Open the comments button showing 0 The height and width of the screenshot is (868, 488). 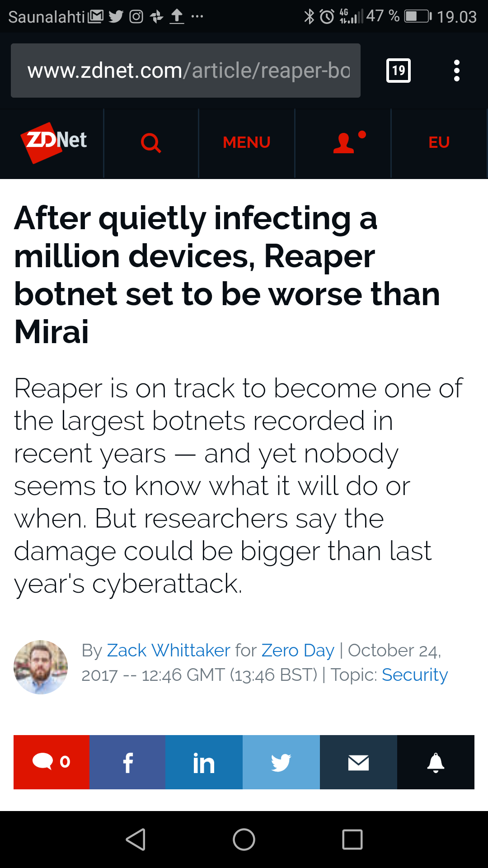(x=51, y=762)
